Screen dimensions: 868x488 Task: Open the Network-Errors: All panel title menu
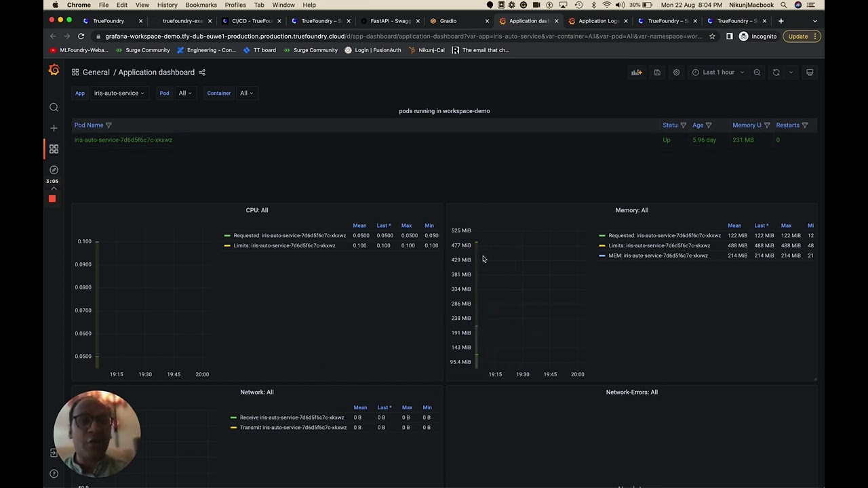pyautogui.click(x=631, y=392)
